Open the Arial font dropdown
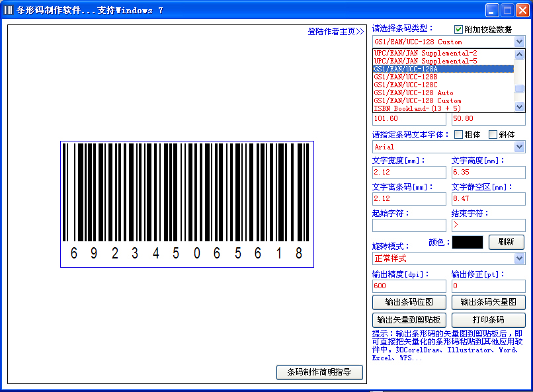The image size is (533, 392). (x=519, y=147)
